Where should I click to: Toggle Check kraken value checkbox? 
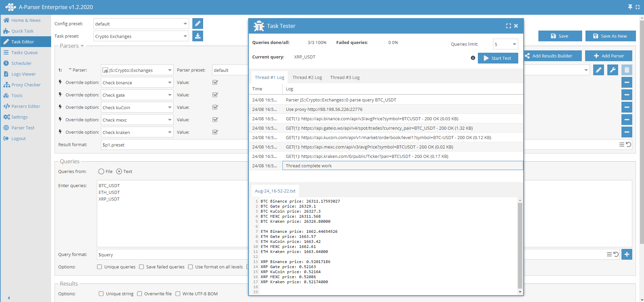(215, 132)
